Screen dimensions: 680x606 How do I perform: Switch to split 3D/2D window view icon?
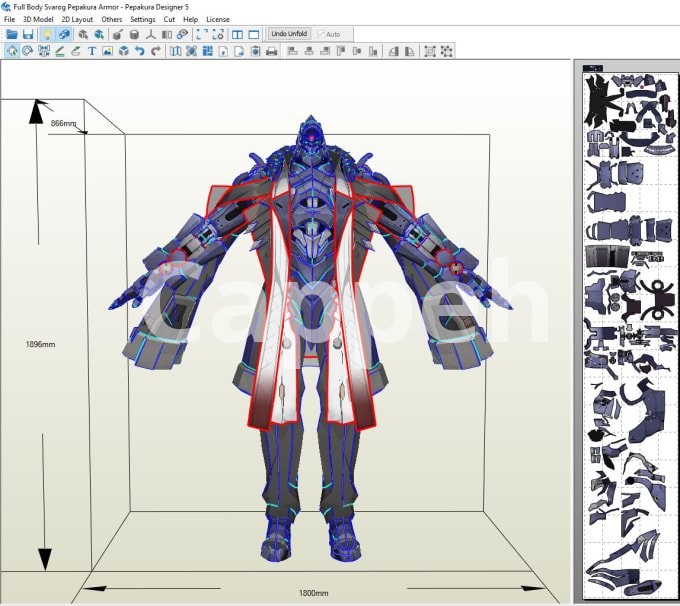(x=238, y=34)
